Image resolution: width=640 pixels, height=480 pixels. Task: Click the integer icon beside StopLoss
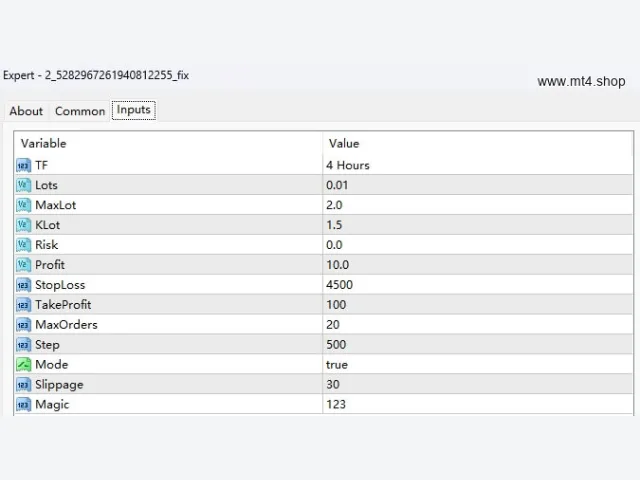click(23, 285)
